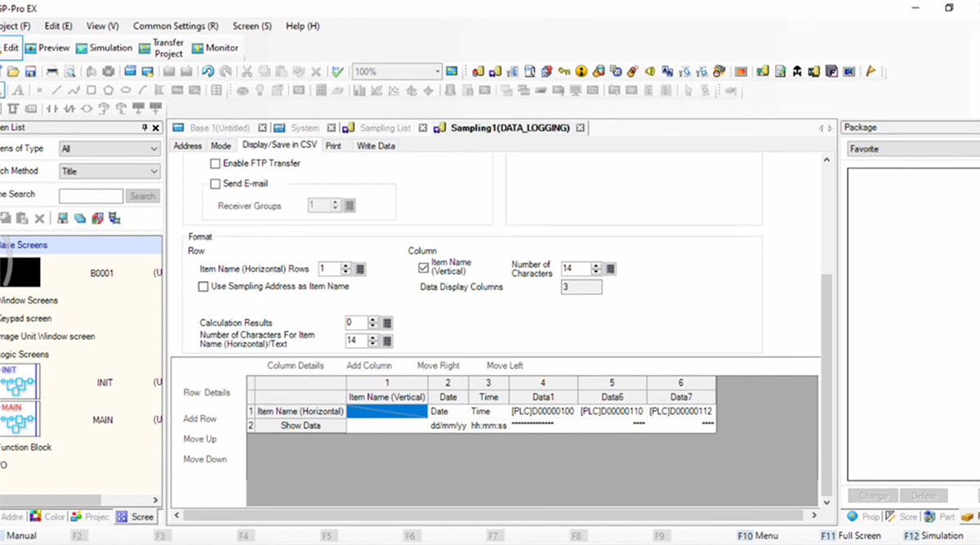Screen dimensions: 980x545
Task: Tick the Send E-mail checkbox
Action: [216, 184]
